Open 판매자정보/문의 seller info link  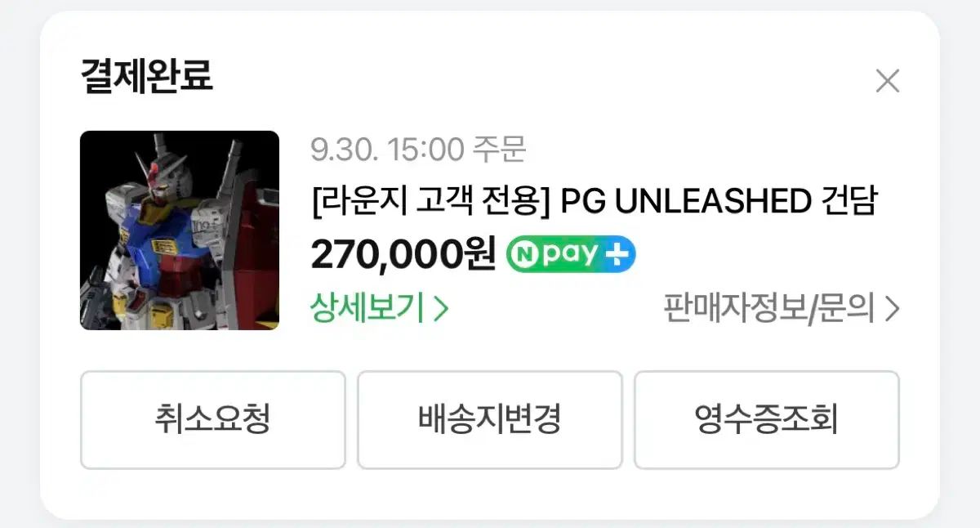[782, 309]
